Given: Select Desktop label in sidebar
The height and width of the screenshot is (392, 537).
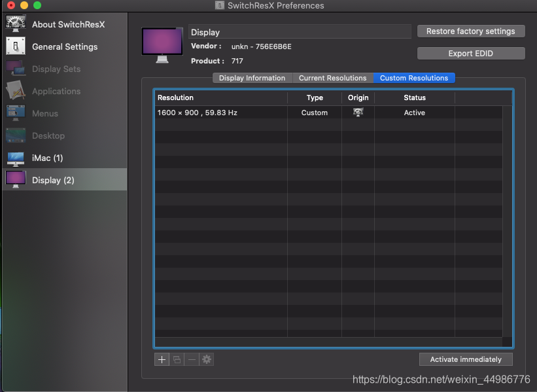Looking at the screenshot, I should [x=48, y=135].
